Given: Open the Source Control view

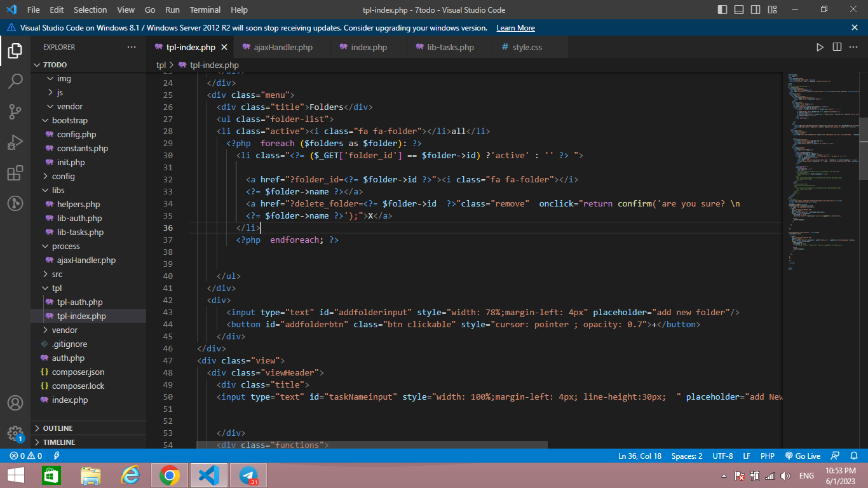Looking at the screenshot, I should coord(15,112).
